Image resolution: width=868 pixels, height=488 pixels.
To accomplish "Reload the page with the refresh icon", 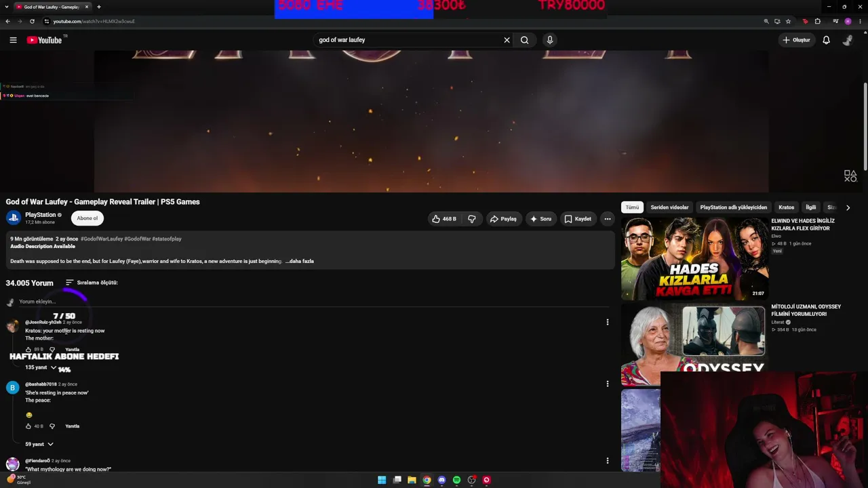I will tap(32, 21).
